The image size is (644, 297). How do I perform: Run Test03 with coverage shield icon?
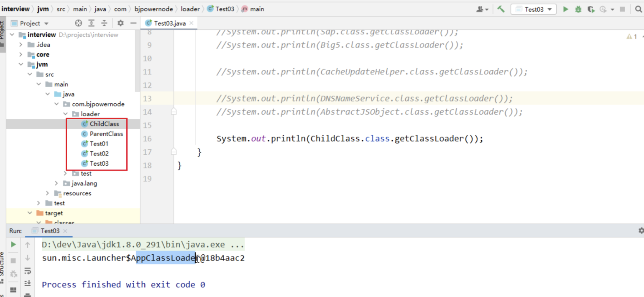tap(590, 9)
